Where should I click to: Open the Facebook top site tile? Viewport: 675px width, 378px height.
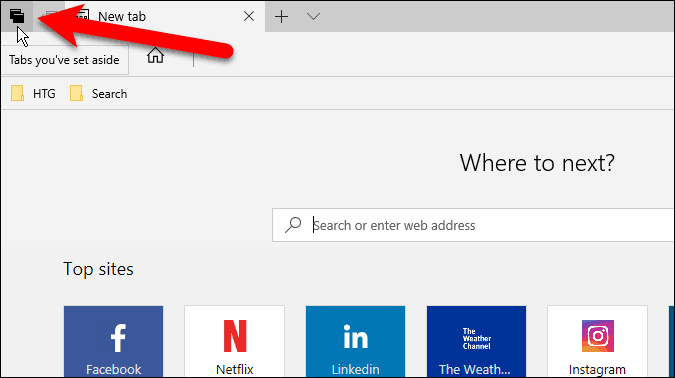[x=114, y=342]
